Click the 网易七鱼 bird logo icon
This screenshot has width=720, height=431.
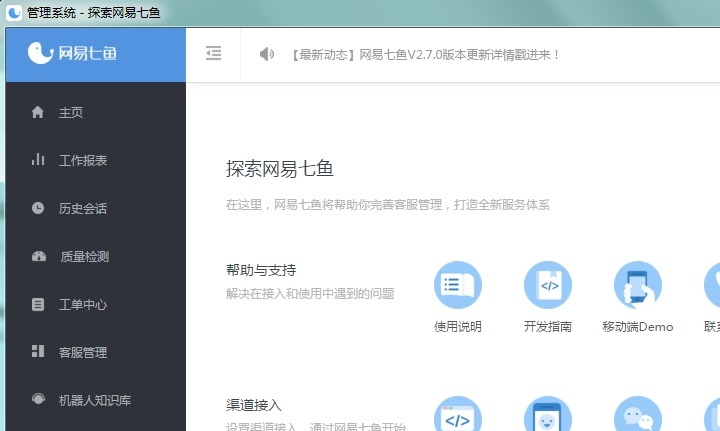[40, 53]
